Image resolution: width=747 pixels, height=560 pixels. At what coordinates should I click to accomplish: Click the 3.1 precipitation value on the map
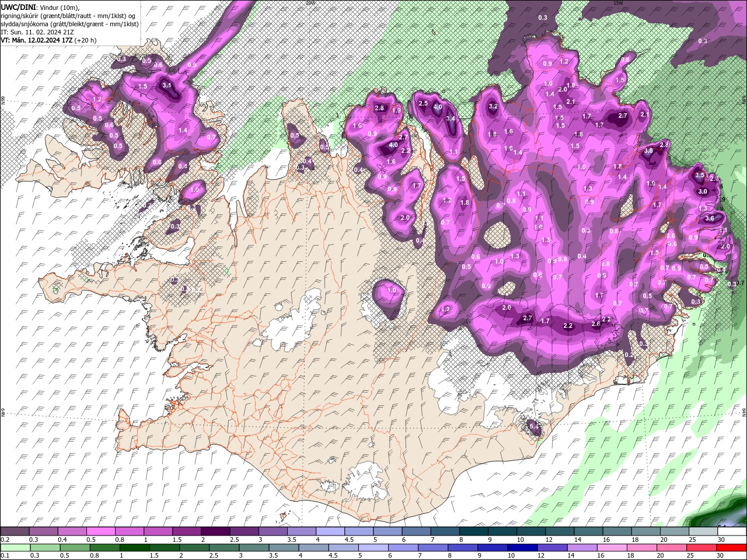click(167, 85)
